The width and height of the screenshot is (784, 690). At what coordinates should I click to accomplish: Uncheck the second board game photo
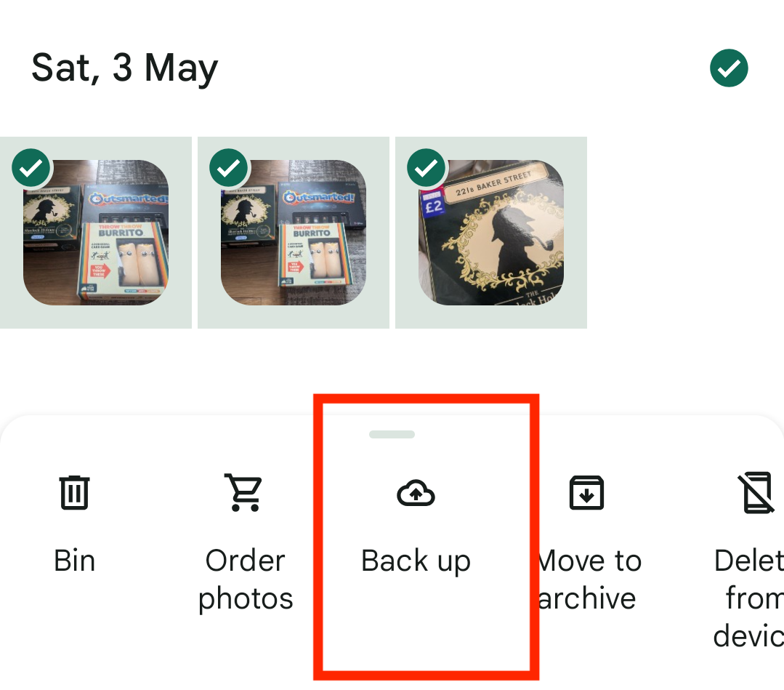pos(228,168)
